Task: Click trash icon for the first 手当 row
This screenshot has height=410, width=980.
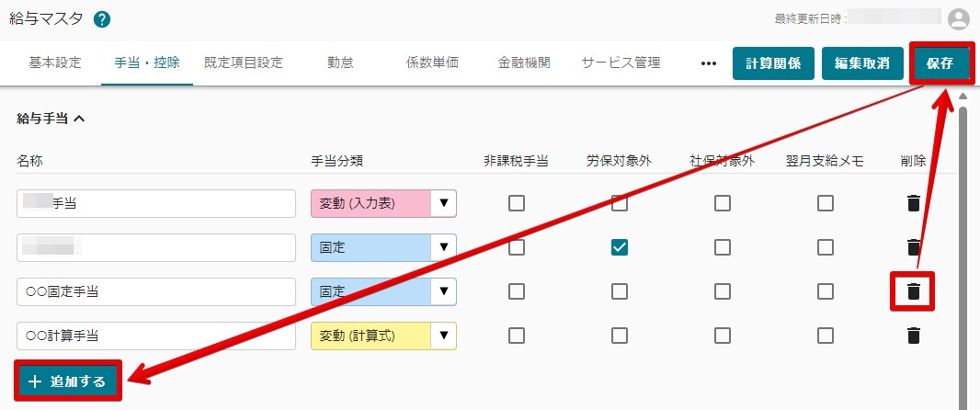Action: (913, 203)
